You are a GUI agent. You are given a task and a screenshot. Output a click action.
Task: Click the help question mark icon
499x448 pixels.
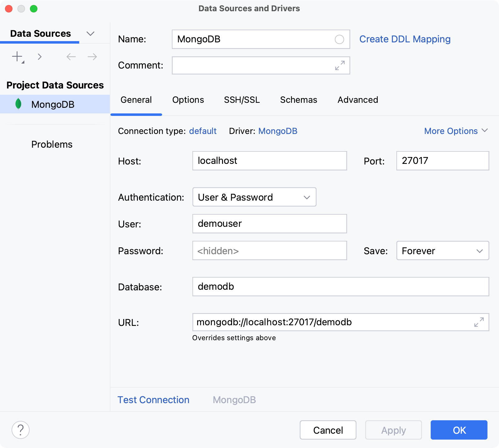pyautogui.click(x=21, y=430)
